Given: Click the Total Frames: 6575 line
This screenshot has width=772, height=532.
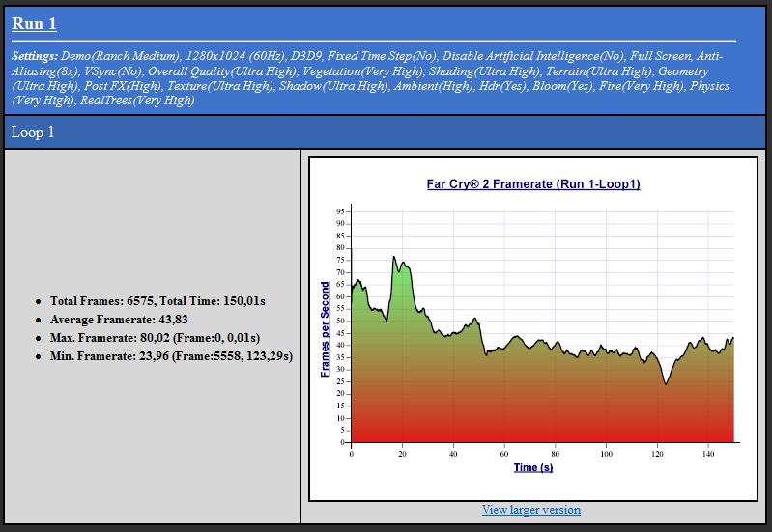Looking at the screenshot, I should [x=157, y=301].
